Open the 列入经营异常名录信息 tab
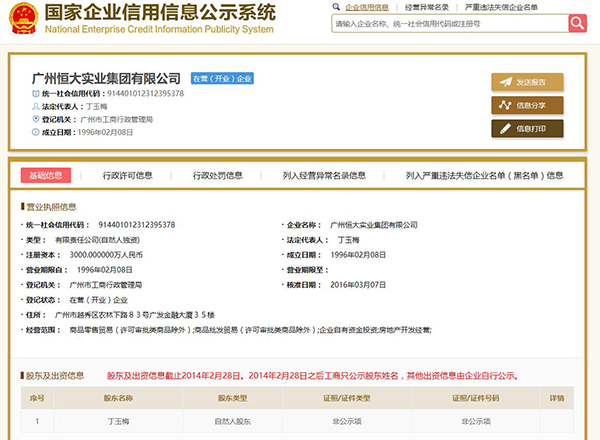The height and width of the screenshot is (440, 600). 325,175
